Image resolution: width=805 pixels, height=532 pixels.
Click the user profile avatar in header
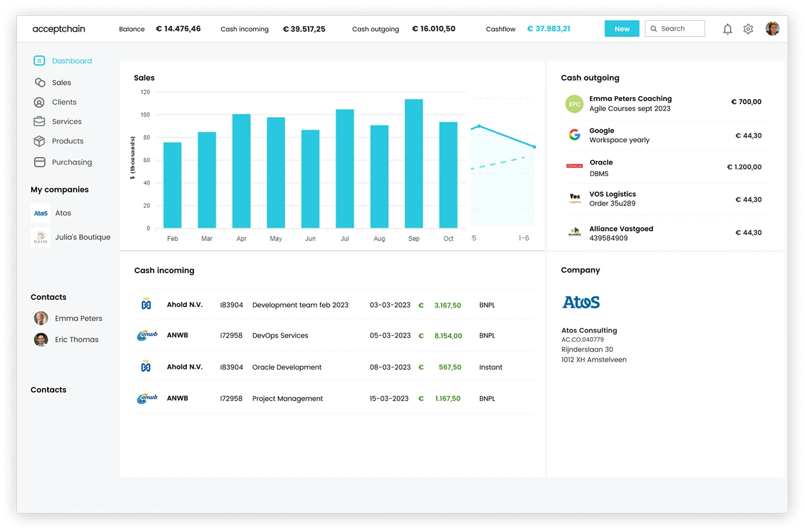tap(772, 29)
